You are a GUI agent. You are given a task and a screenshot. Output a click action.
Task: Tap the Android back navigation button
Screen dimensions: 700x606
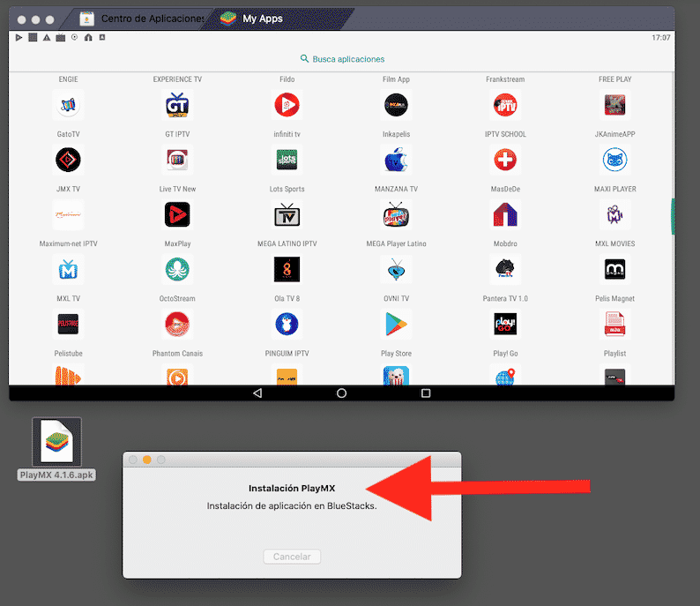pyautogui.click(x=257, y=393)
